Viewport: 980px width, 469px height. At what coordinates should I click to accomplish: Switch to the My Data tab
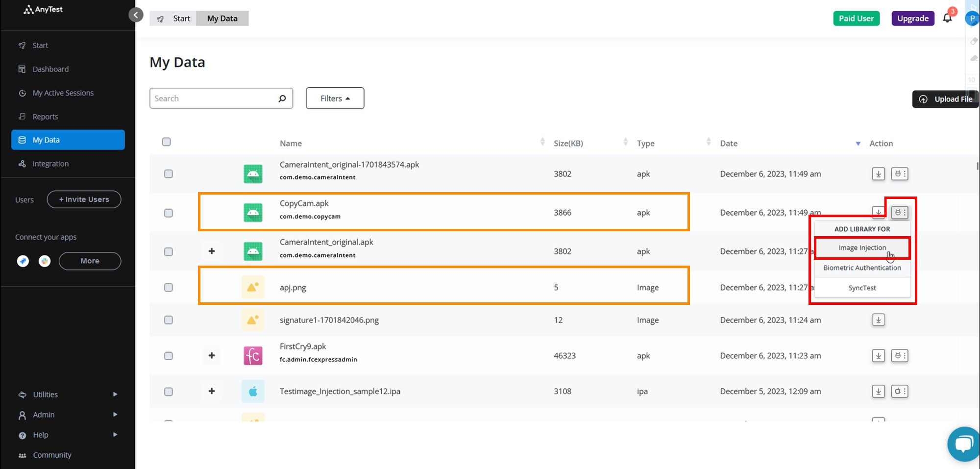click(x=222, y=19)
